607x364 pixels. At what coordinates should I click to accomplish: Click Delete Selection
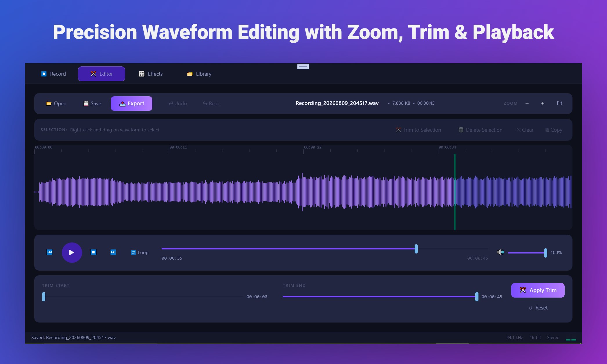pyautogui.click(x=480, y=130)
